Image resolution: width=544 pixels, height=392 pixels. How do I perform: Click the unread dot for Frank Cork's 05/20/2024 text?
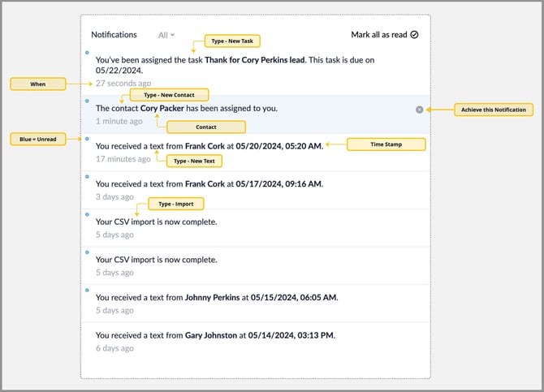click(87, 139)
